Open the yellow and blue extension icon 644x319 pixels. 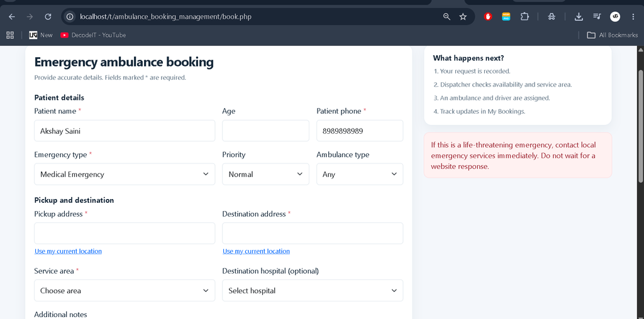coord(506,17)
